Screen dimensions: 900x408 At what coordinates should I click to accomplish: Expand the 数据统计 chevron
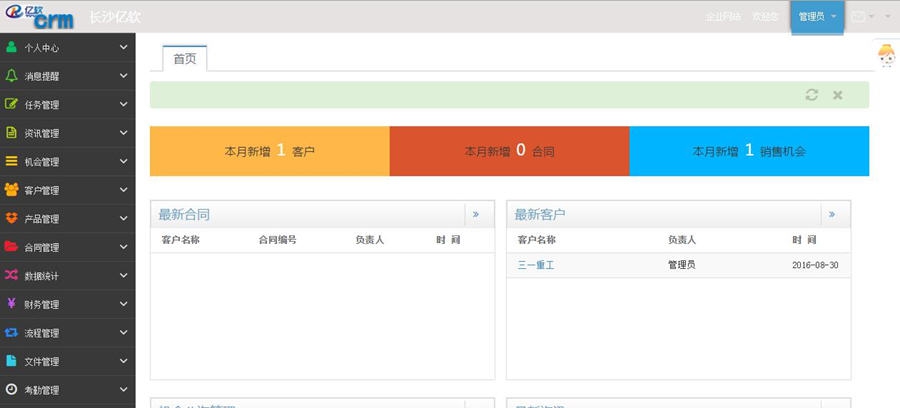123,275
